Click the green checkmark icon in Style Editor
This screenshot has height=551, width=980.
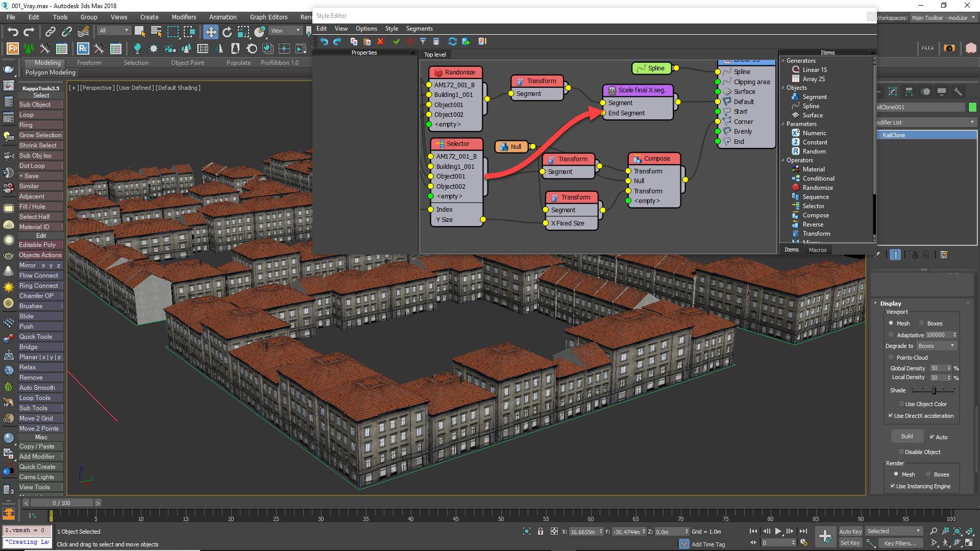pyautogui.click(x=396, y=41)
